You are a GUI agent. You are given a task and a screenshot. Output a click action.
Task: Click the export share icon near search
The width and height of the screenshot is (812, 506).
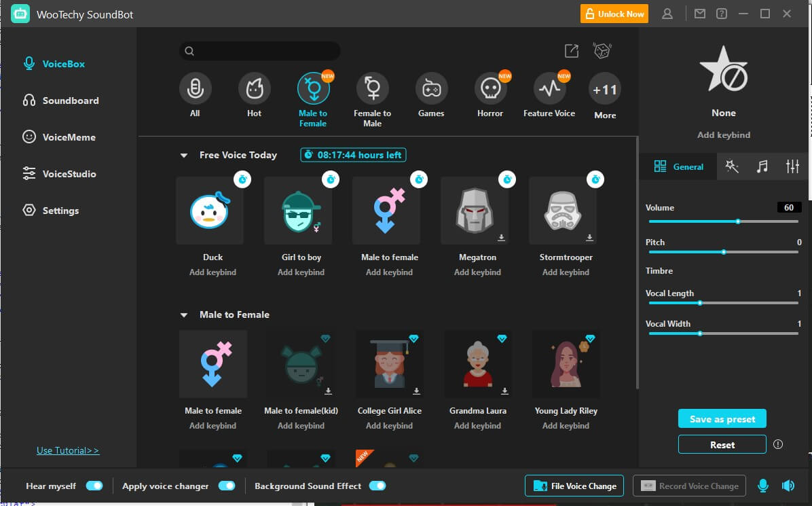click(572, 51)
